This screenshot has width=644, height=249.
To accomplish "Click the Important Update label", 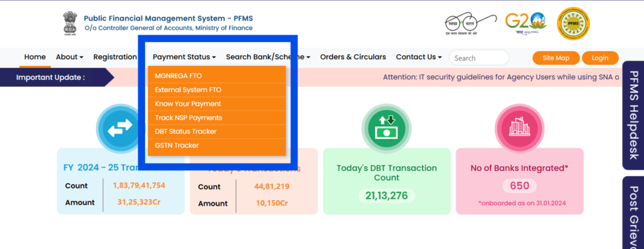I will coord(50,77).
